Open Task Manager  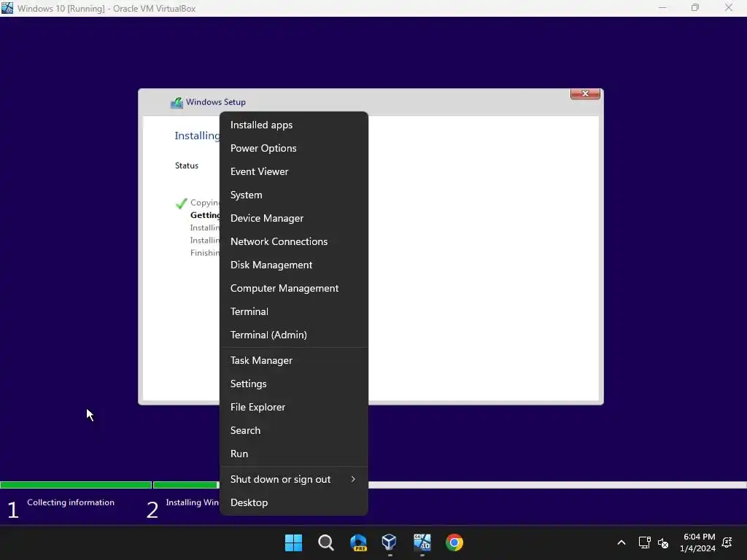(x=294, y=361)
